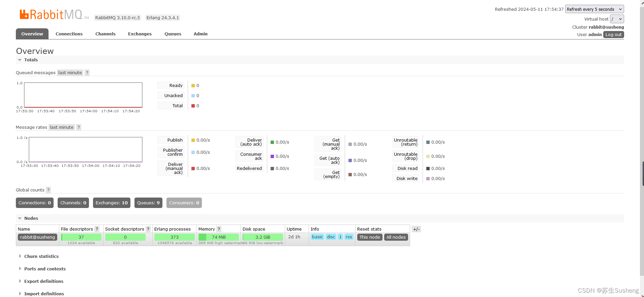Open the Queues tab
Screen dimensions: 644x297
pos(173,34)
